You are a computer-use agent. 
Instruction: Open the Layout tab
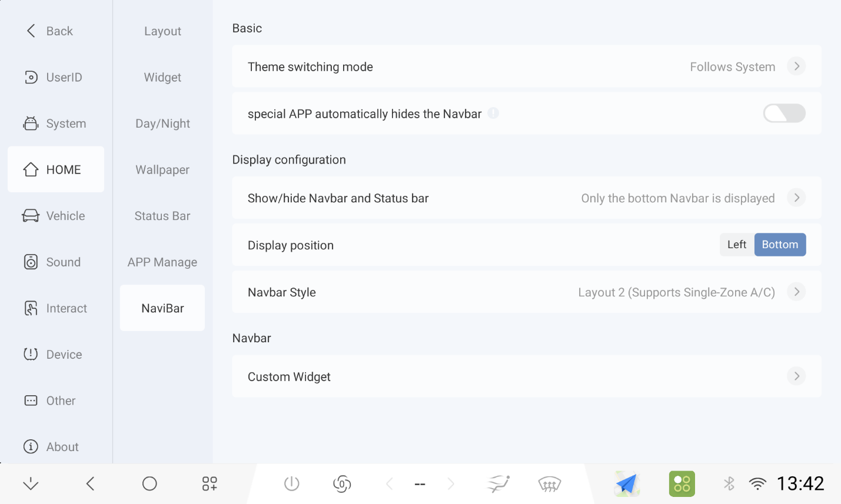click(162, 31)
